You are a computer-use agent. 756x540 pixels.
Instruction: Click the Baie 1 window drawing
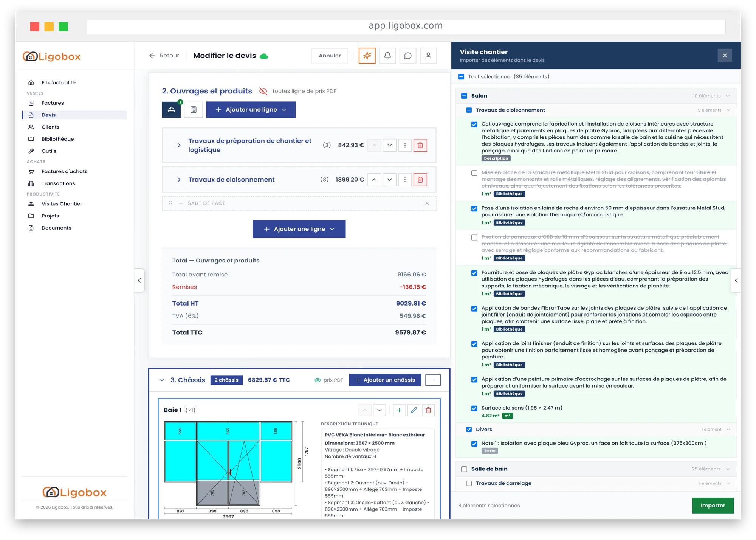tap(228, 463)
